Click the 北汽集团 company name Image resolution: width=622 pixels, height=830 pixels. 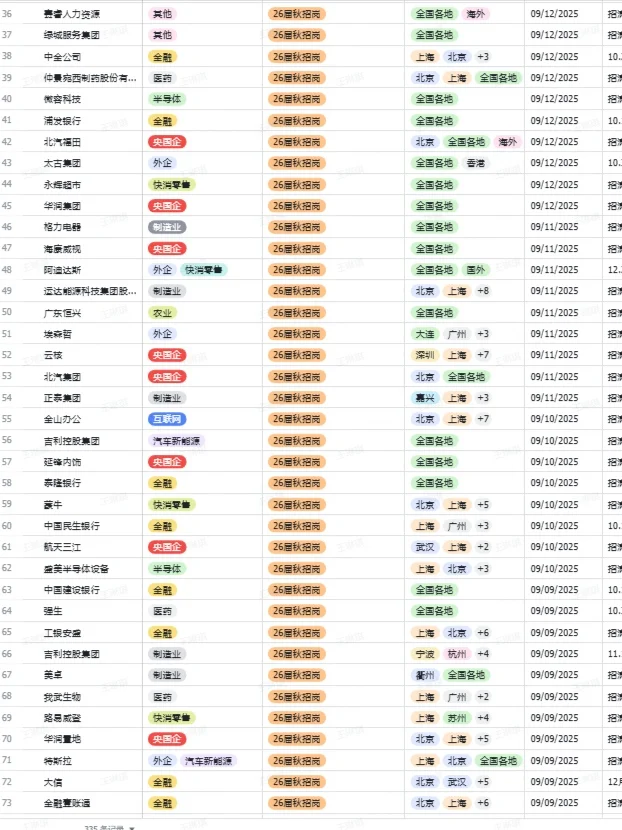pyautogui.click(x=62, y=377)
